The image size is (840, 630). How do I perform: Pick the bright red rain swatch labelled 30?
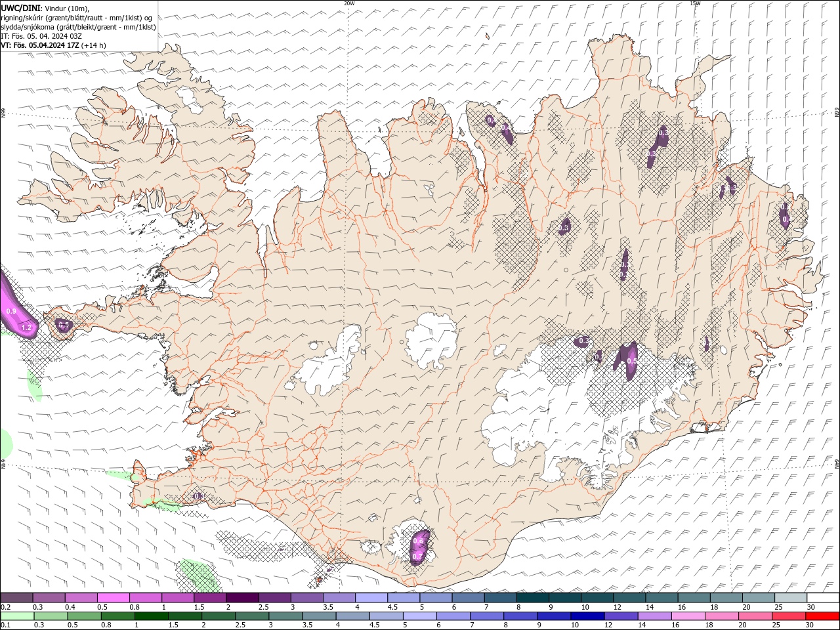(x=823, y=616)
